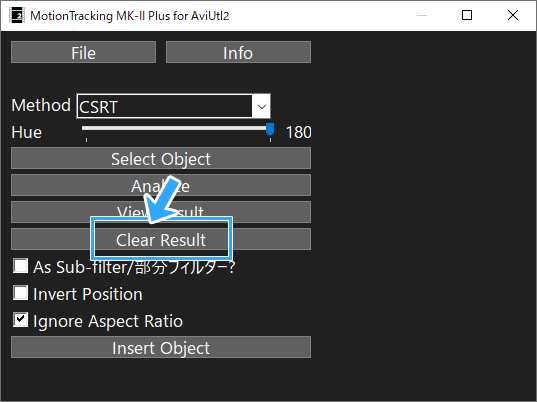
Task: Click the Insert Object button
Action: tap(161, 347)
